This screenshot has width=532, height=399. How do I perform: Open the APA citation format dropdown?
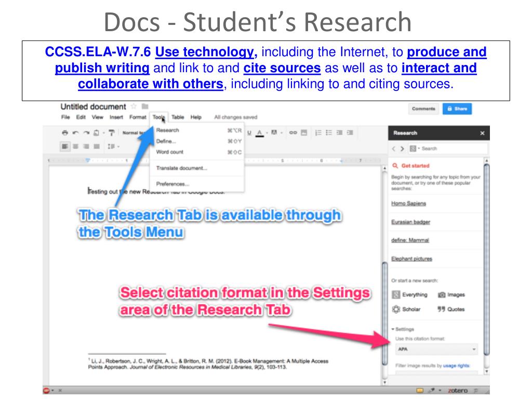[x=436, y=349]
